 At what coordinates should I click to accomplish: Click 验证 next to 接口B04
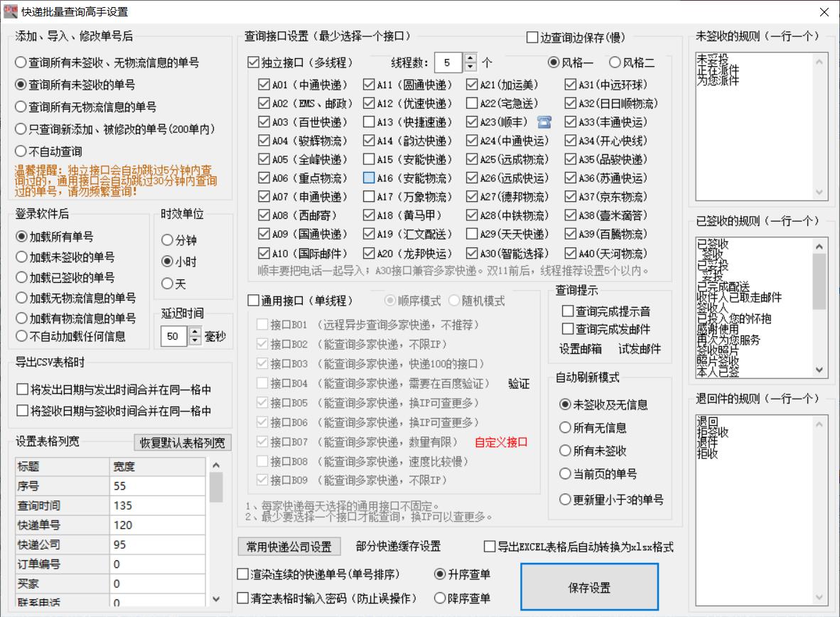518,382
